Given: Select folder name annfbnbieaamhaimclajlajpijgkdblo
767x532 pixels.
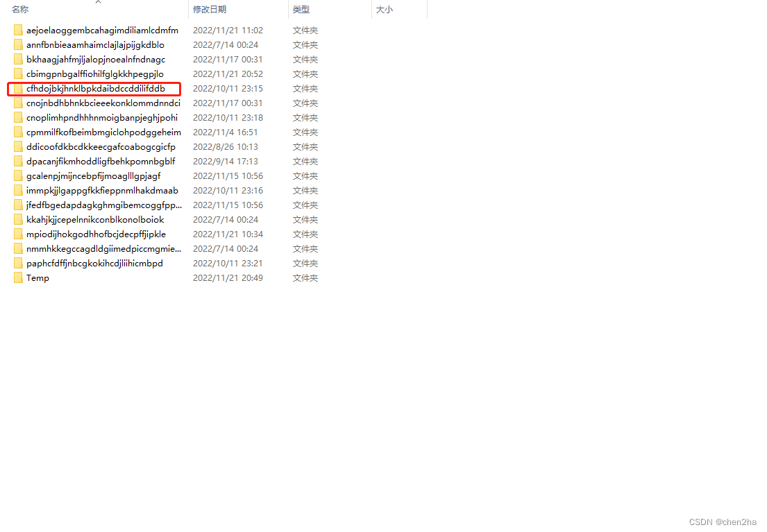Looking at the screenshot, I should 95,45.
